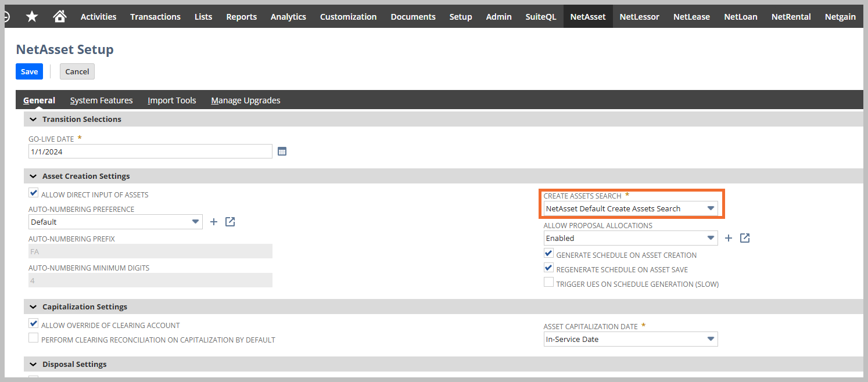Image resolution: width=868 pixels, height=382 pixels.
Task: Open the SuiteQL menu
Action: coord(541,17)
